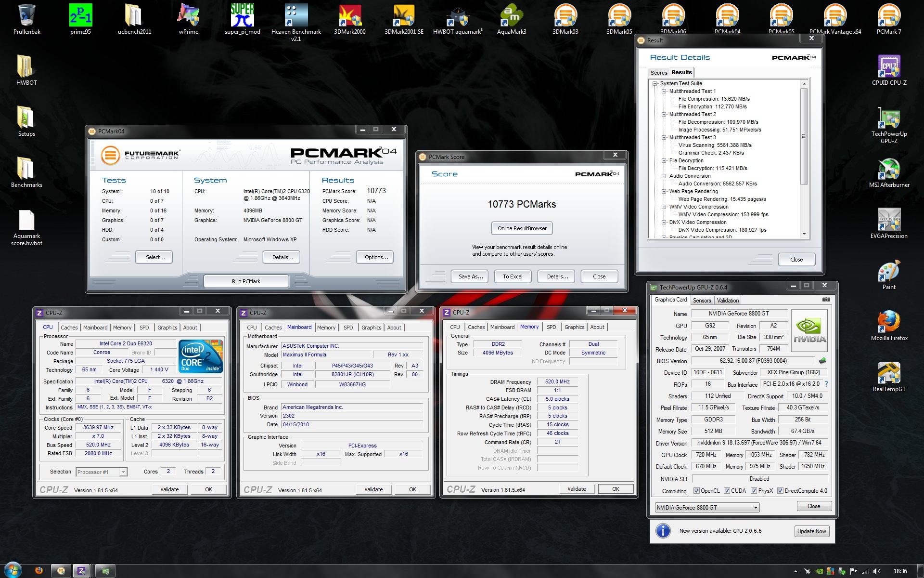Collapse Multithreaded Test 1 node
Image resolution: width=924 pixels, height=578 pixels.
(x=664, y=91)
